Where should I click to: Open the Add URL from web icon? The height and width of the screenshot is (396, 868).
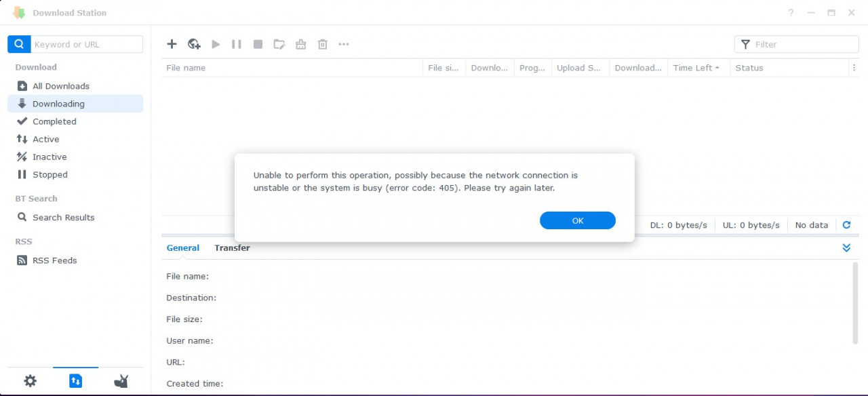point(194,44)
